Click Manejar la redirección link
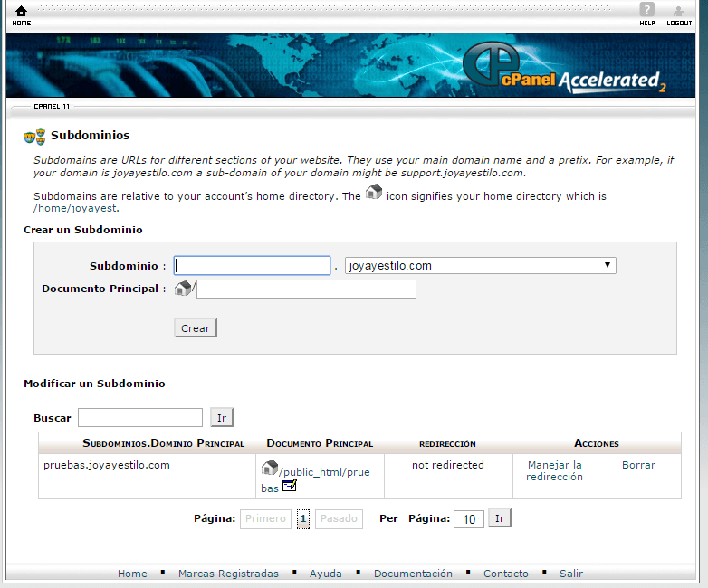Image resolution: width=708 pixels, height=588 pixels. tap(554, 470)
